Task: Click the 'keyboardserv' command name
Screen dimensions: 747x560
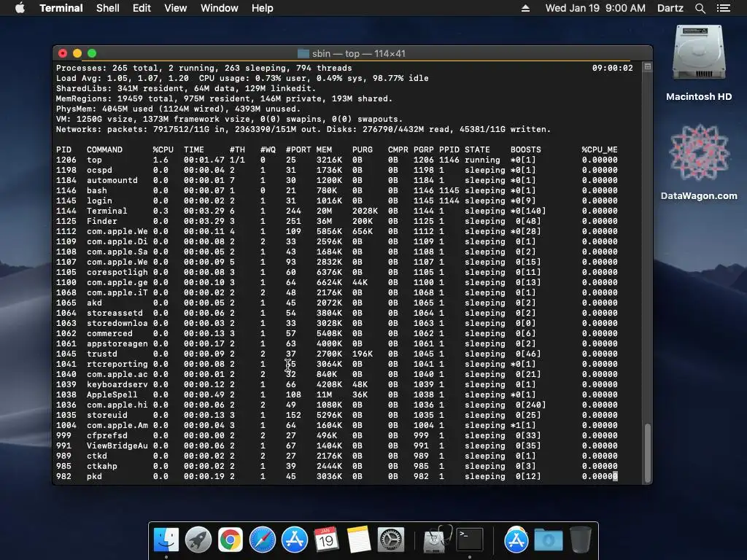Action: [x=117, y=385]
